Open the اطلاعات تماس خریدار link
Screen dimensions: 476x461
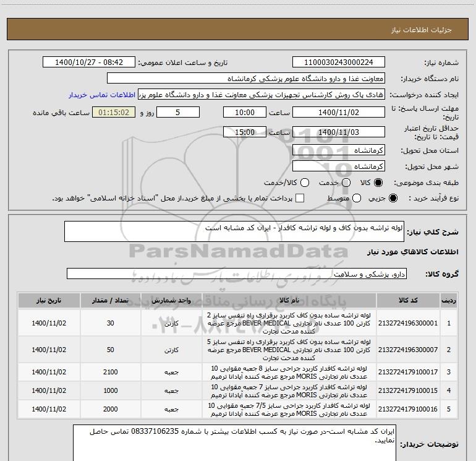[102, 95]
